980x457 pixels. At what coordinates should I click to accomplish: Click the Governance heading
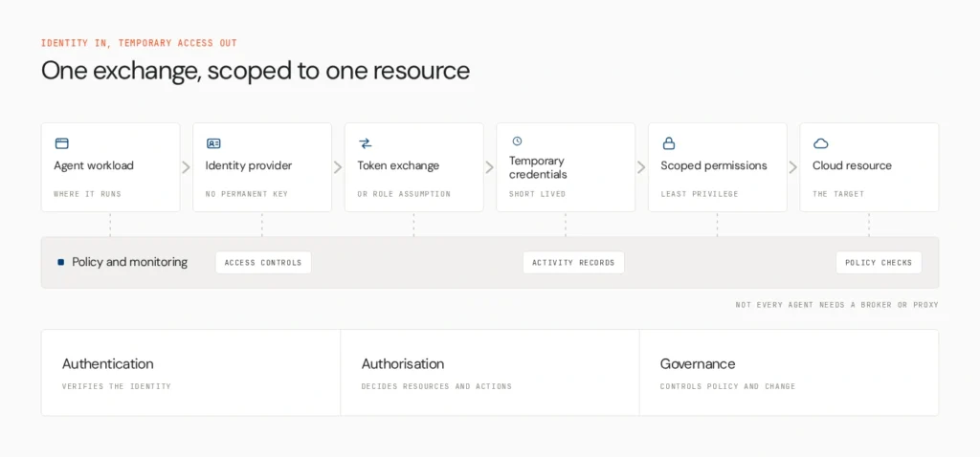click(698, 364)
